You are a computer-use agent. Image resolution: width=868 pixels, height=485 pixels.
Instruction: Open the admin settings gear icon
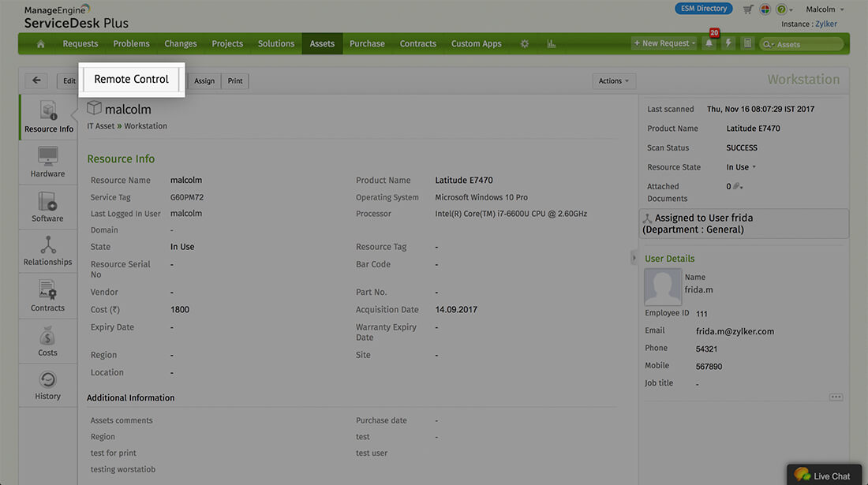point(524,43)
